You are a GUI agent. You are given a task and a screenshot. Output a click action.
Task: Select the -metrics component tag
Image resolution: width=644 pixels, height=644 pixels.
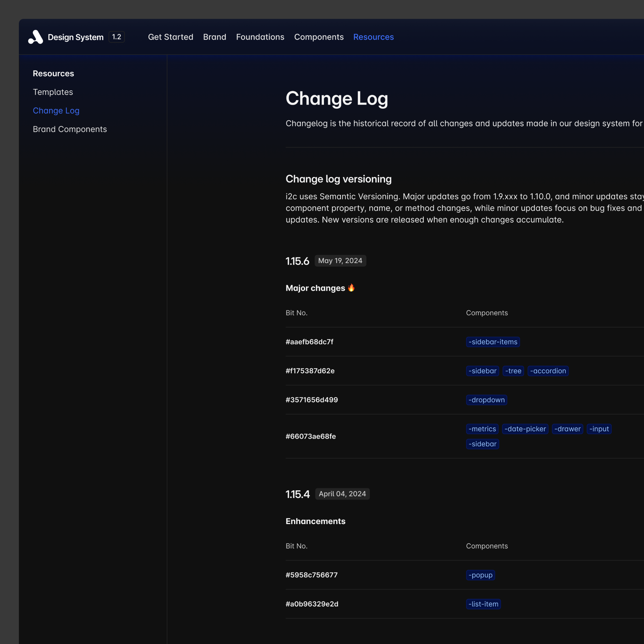pyautogui.click(x=482, y=429)
